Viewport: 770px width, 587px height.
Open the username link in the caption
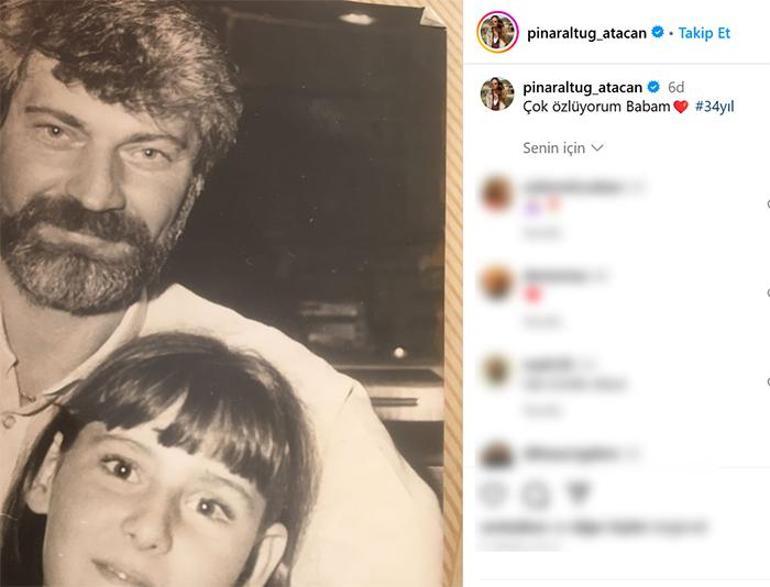point(582,87)
